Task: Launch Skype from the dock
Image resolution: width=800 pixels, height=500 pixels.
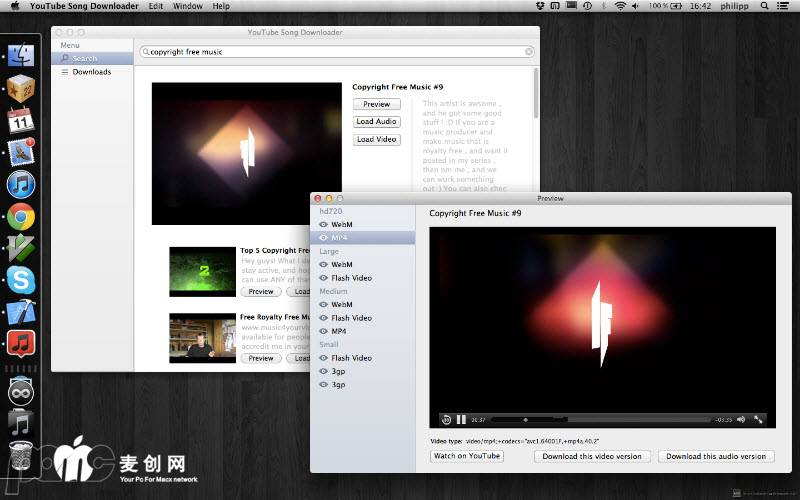Action: click(21, 280)
